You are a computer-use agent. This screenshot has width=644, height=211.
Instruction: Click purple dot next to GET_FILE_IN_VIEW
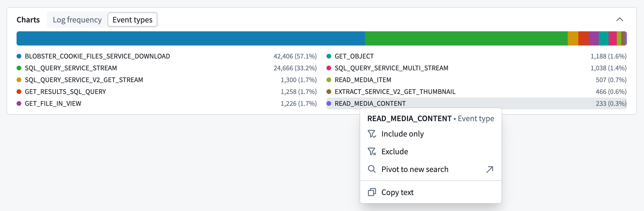[x=19, y=103]
